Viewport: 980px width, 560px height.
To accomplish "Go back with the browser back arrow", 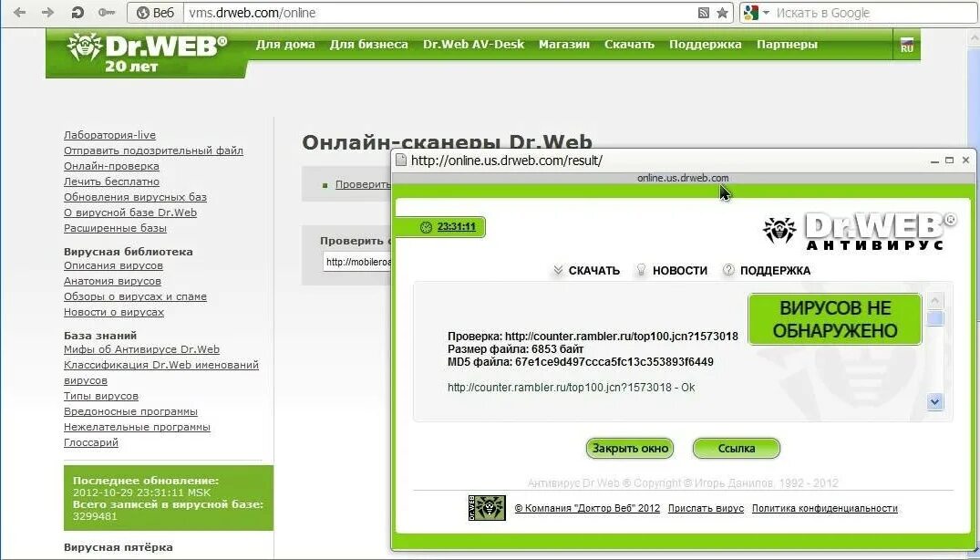I will point(19,13).
